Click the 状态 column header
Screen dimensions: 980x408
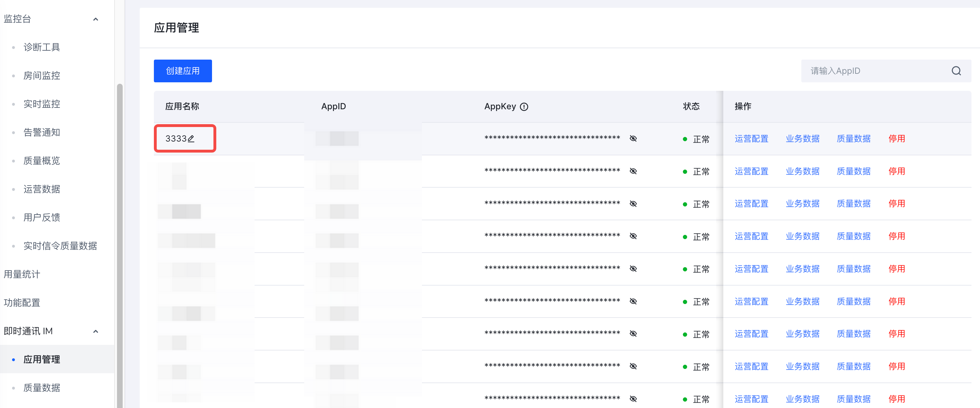[691, 106]
